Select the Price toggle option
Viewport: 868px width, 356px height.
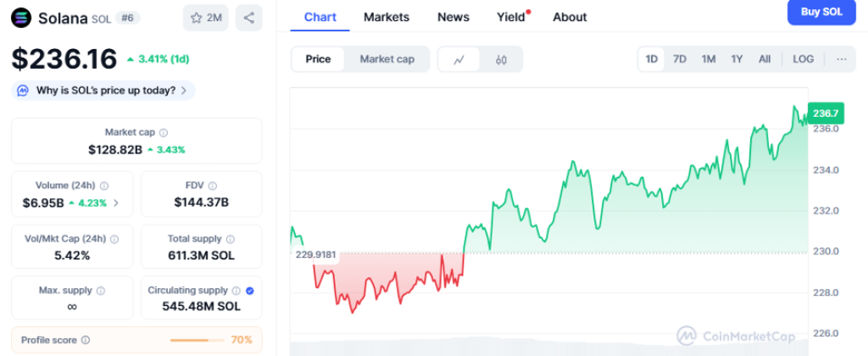318,59
